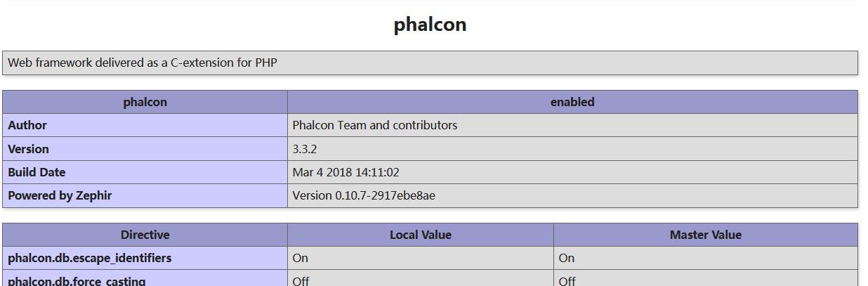Click escape_identifiers master value On
The height and width of the screenshot is (286, 868).
pos(566,258)
